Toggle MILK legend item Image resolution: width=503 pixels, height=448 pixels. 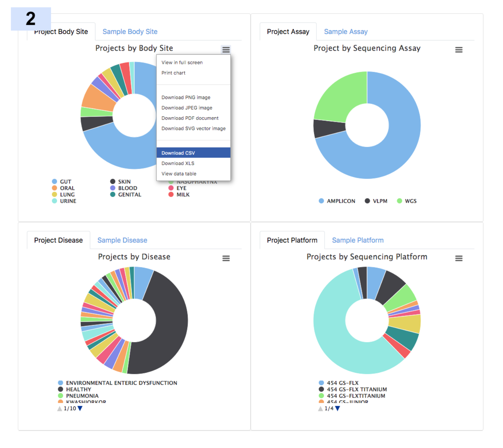[x=179, y=194]
